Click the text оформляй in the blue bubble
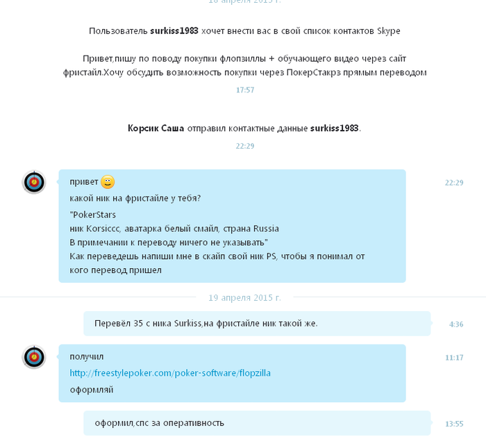486x448 pixels. coord(92,390)
